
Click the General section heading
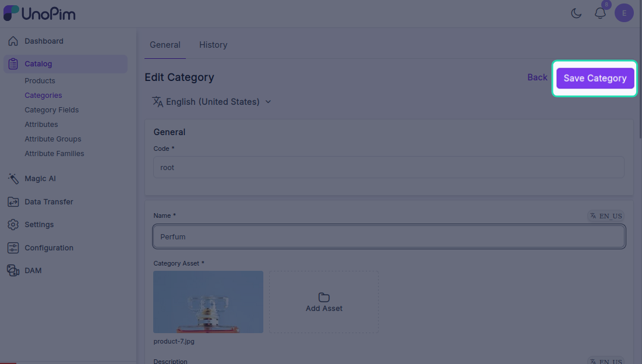click(x=170, y=132)
